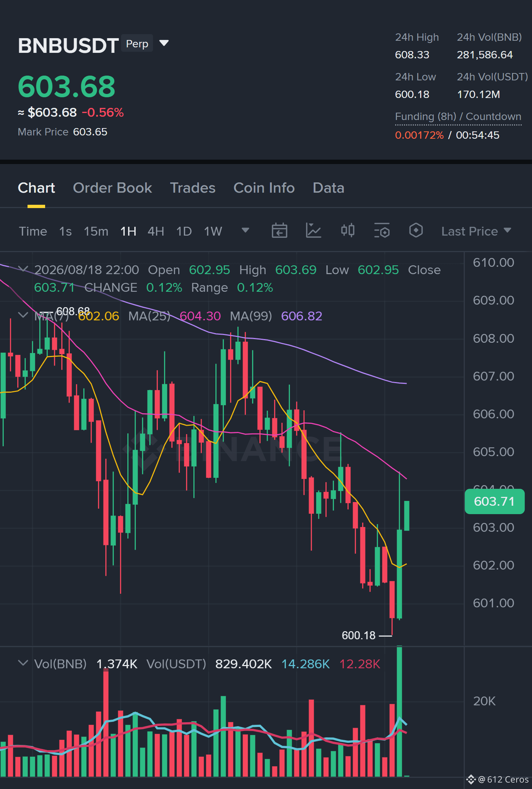The width and height of the screenshot is (532, 789).
Task: Open the Last Price dropdown
Action: click(476, 231)
